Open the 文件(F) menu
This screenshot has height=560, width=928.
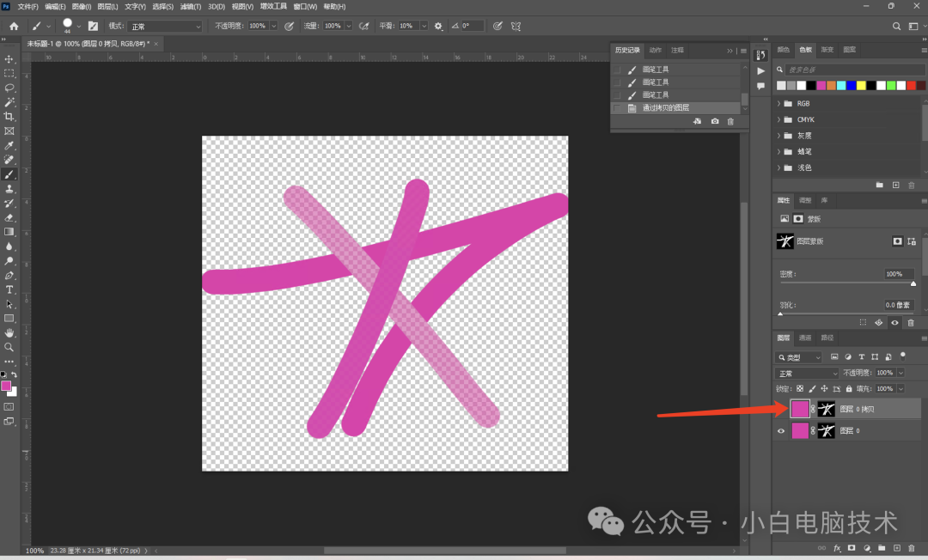(x=27, y=7)
